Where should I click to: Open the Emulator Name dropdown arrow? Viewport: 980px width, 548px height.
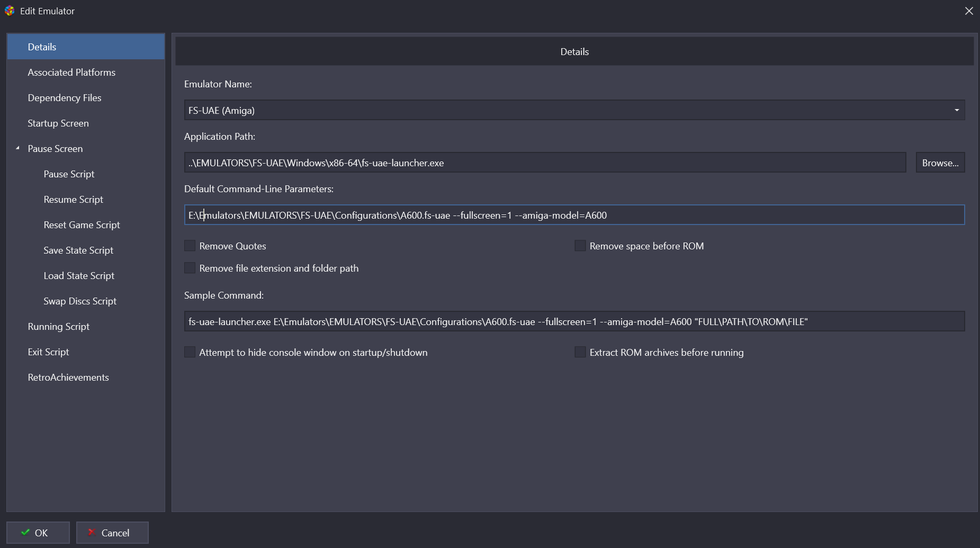coord(956,110)
